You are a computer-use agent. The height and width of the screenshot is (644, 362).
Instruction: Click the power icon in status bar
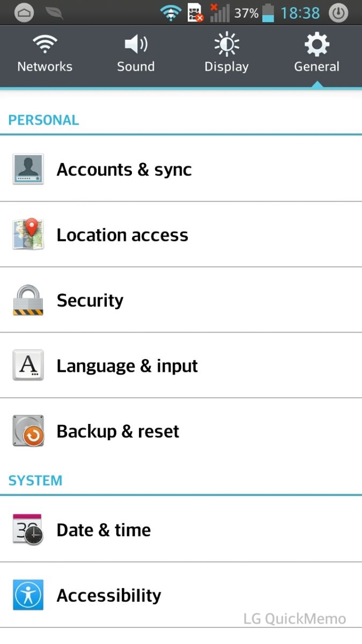coord(338,13)
